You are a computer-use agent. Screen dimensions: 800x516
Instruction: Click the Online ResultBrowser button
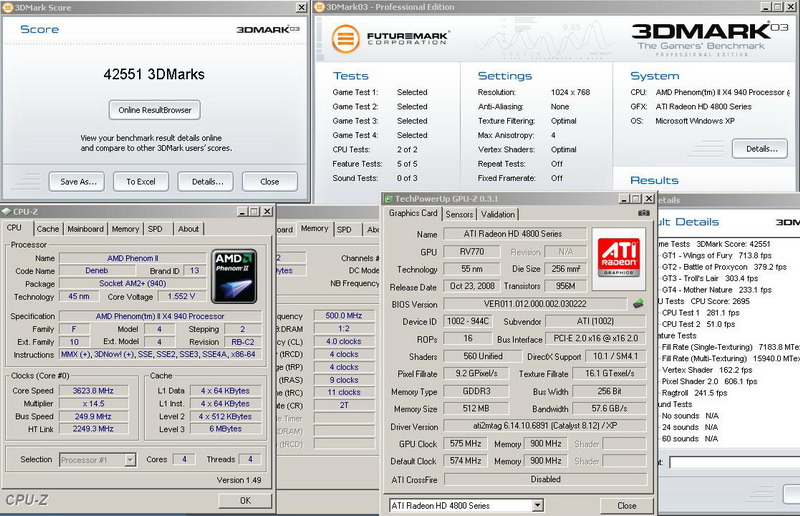pos(155,110)
